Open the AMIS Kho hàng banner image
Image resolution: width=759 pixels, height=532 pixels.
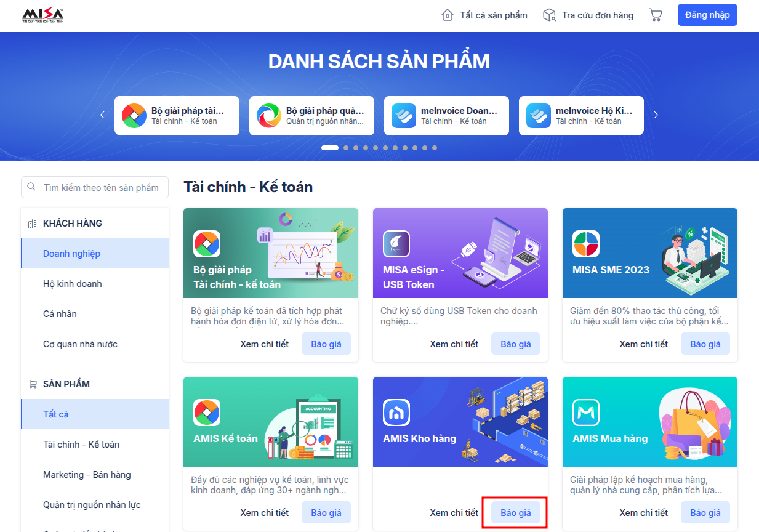(x=460, y=422)
